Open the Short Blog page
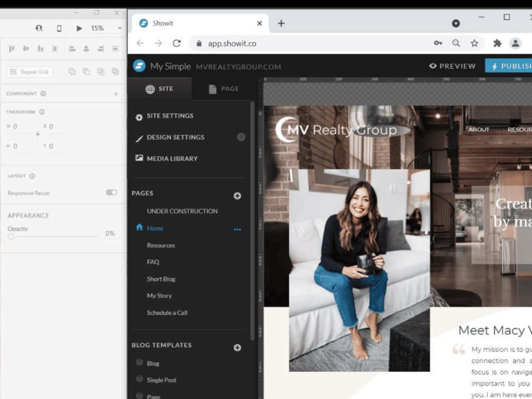The image size is (532, 399). [161, 279]
